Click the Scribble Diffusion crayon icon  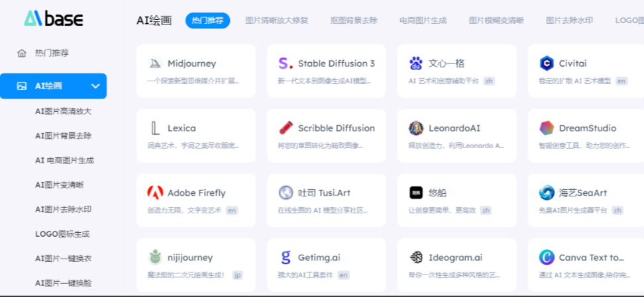(286, 128)
